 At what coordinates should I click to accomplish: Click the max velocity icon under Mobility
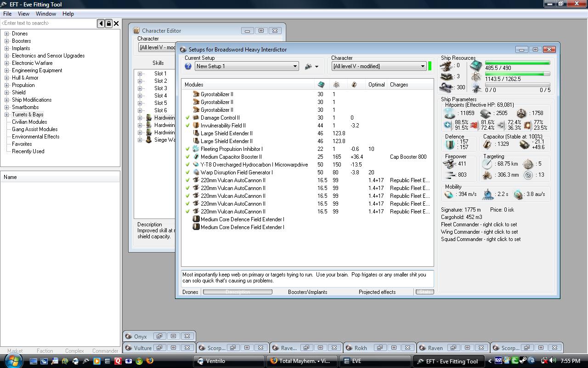pos(449,195)
